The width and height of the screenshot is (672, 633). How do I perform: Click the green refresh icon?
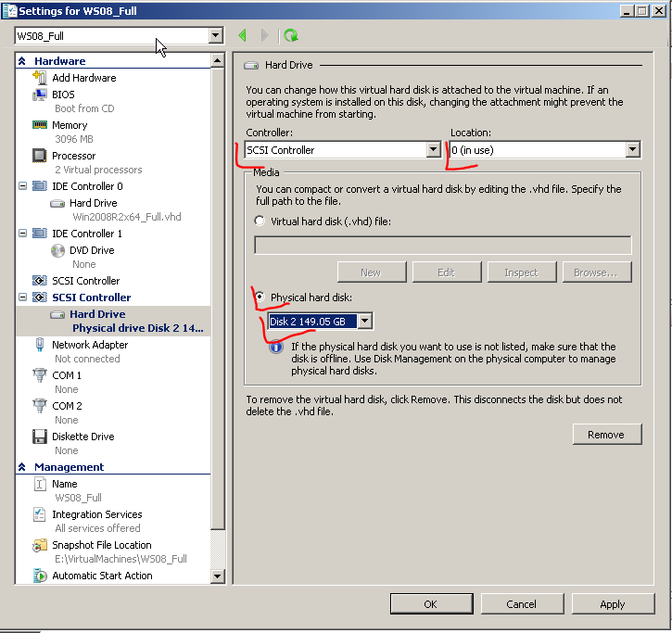click(291, 35)
